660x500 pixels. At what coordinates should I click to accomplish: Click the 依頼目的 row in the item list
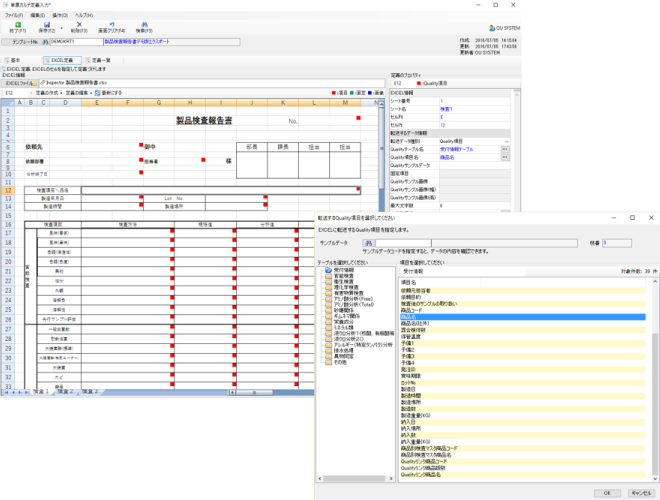[x=522, y=297]
